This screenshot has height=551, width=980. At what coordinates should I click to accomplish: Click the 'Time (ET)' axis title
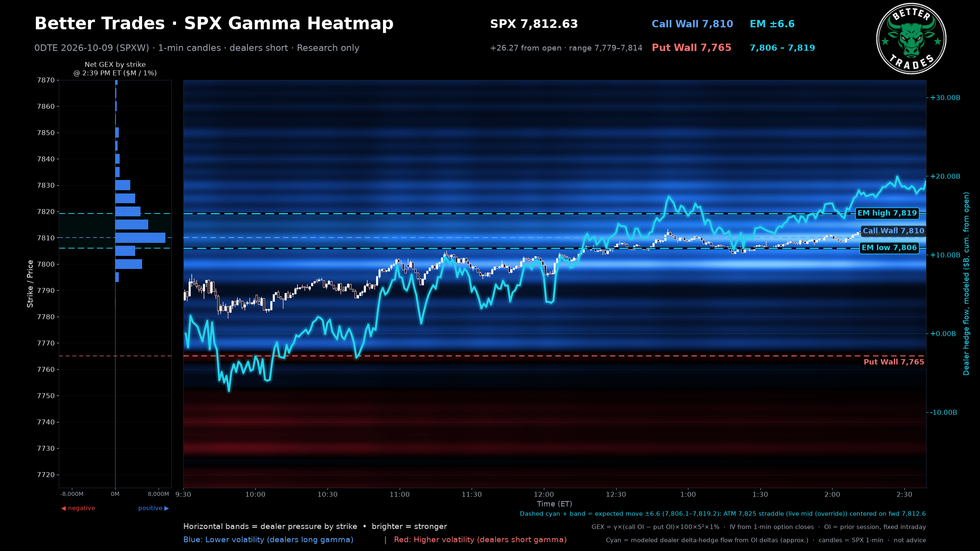tap(555, 504)
